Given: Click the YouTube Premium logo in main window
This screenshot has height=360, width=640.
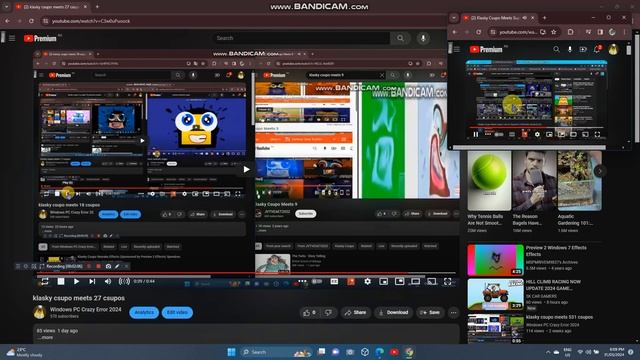Looking at the screenshot, I should 40,38.
